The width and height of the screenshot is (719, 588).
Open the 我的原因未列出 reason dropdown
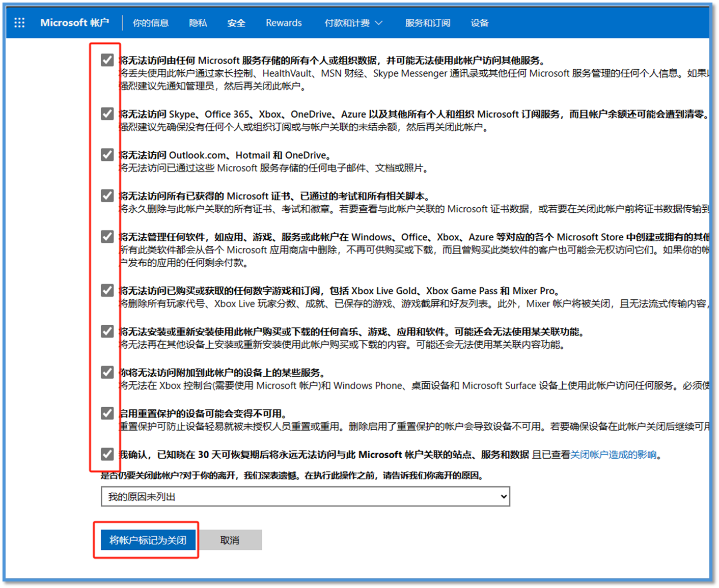(x=306, y=496)
